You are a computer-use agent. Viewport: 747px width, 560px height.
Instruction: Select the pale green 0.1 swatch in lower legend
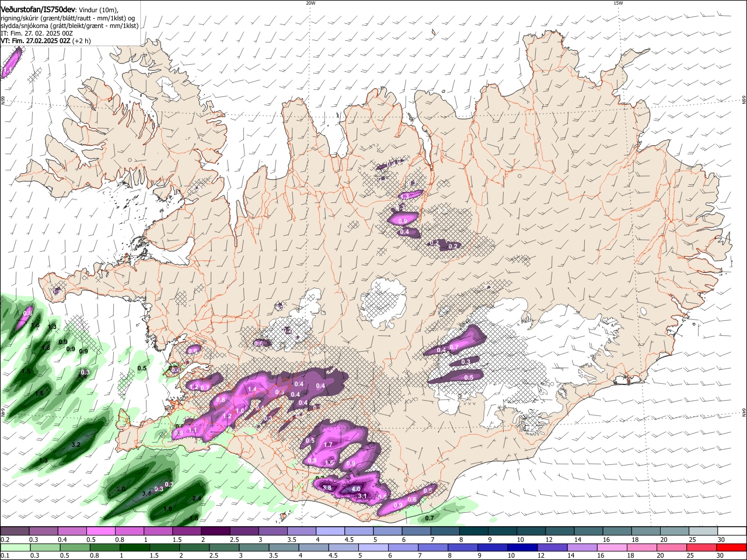click(15, 547)
